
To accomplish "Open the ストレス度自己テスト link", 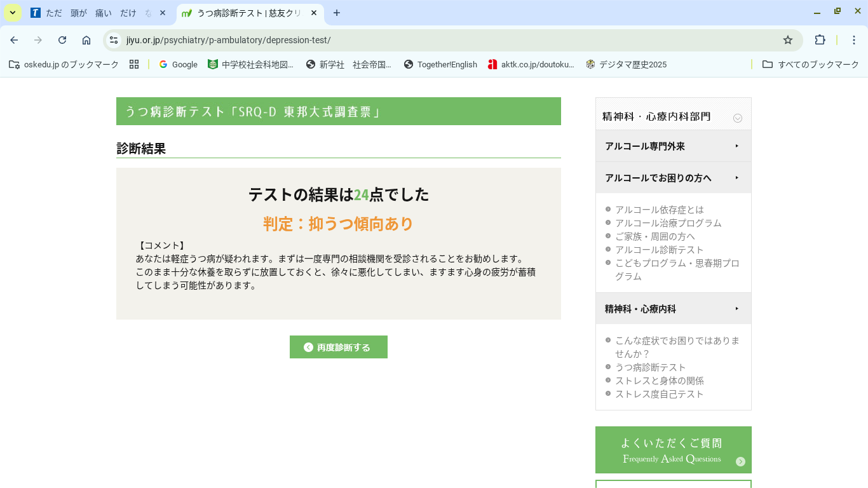I will (x=659, y=394).
